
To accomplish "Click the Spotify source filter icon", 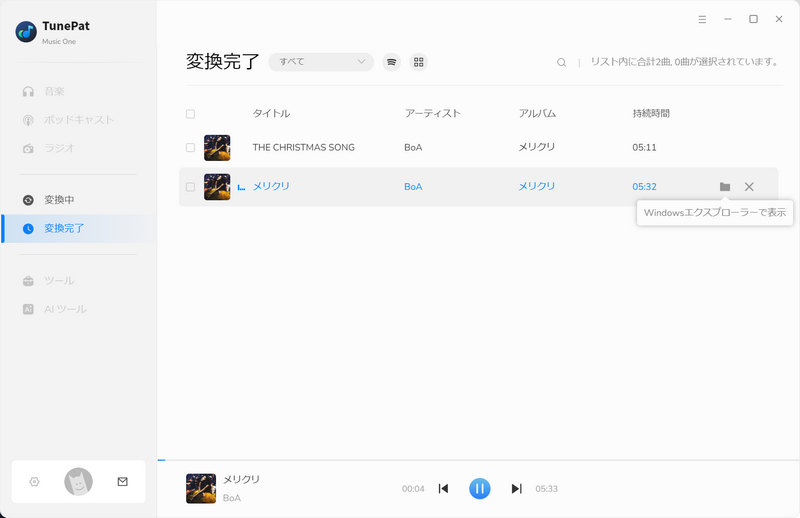I will (x=391, y=62).
